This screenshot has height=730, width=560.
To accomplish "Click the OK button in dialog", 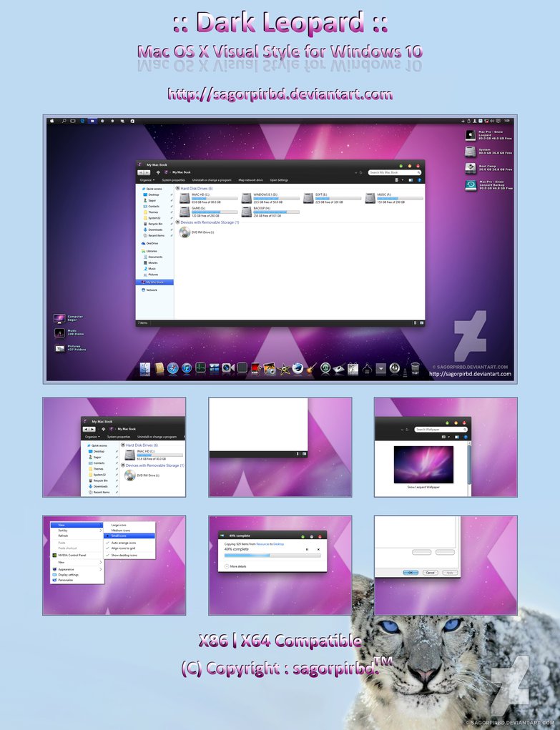I will pyautogui.click(x=411, y=573).
